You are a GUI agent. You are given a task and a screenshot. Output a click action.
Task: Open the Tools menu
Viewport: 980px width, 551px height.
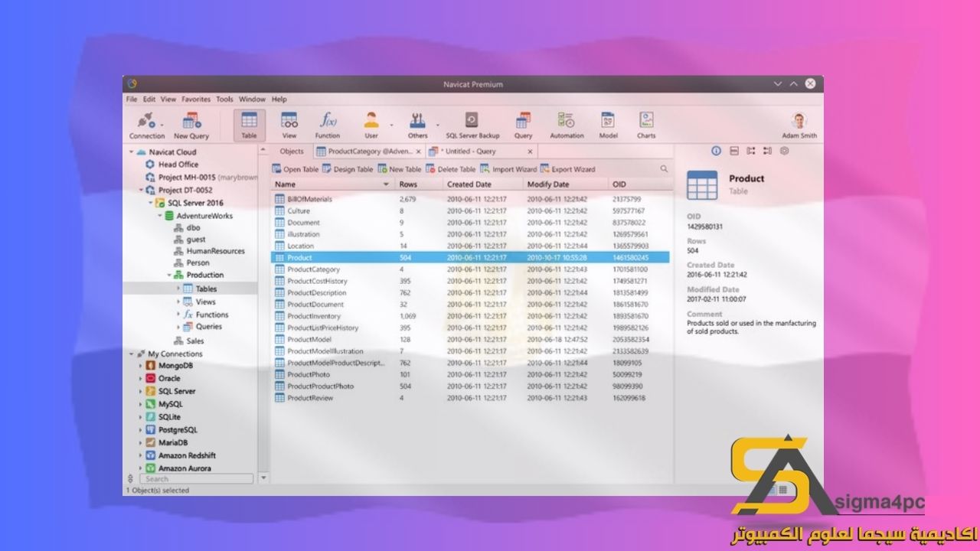tap(224, 99)
